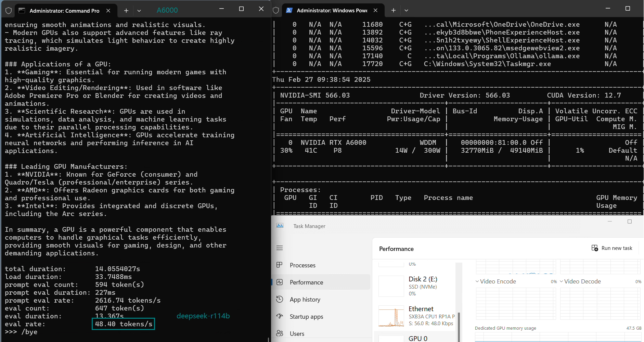Click the Task Manager app icon

[280, 226]
